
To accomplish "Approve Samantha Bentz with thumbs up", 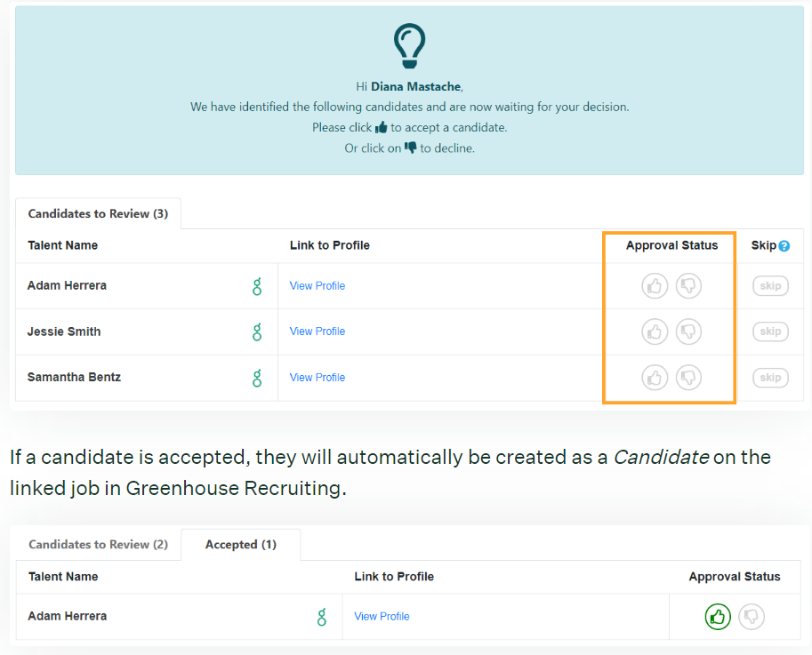I will click(655, 378).
